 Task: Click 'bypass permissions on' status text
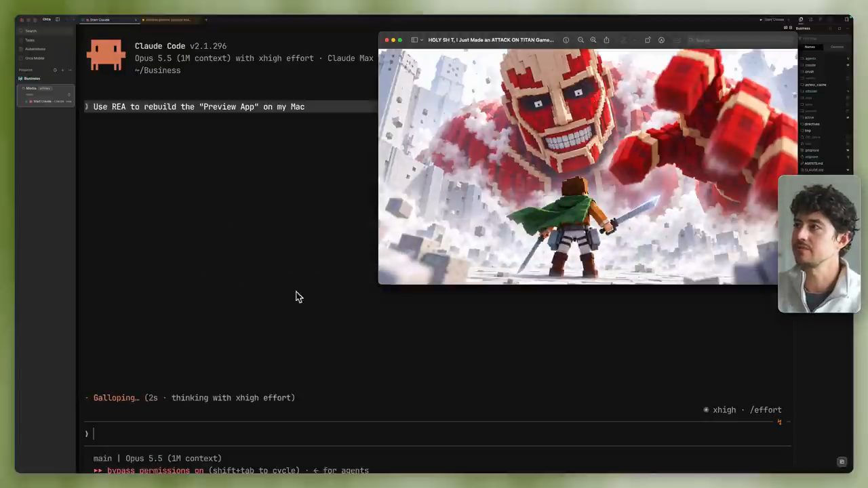point(155,470)
